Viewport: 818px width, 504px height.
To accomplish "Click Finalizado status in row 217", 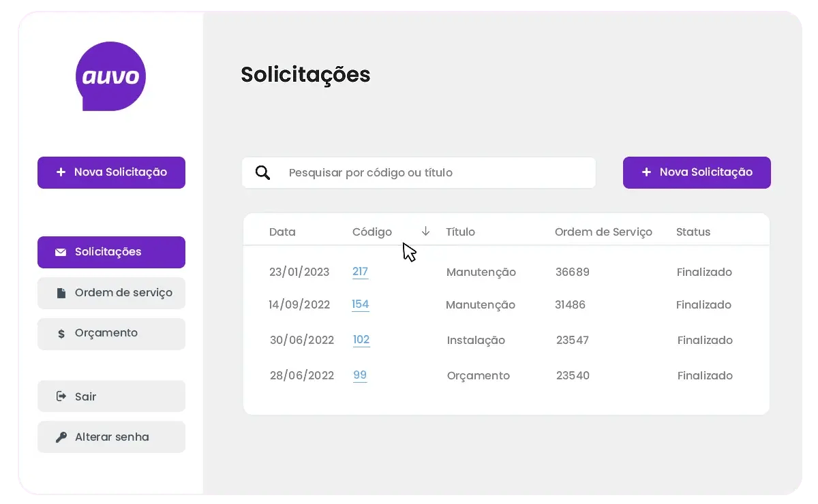I will coord(705,272).
